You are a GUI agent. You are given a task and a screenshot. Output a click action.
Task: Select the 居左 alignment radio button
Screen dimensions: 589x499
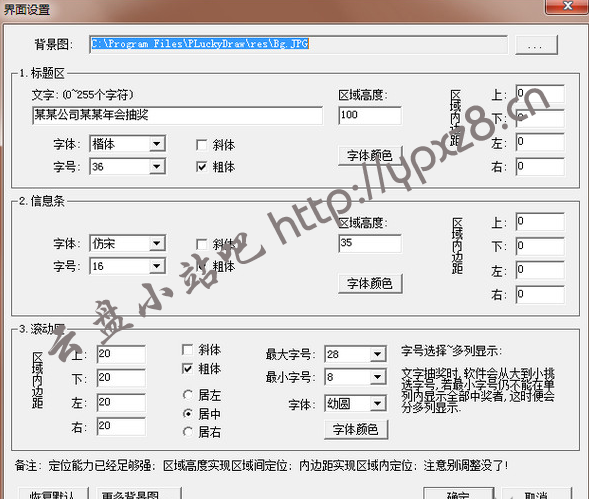pyautogui.click(x=188, y=395)
